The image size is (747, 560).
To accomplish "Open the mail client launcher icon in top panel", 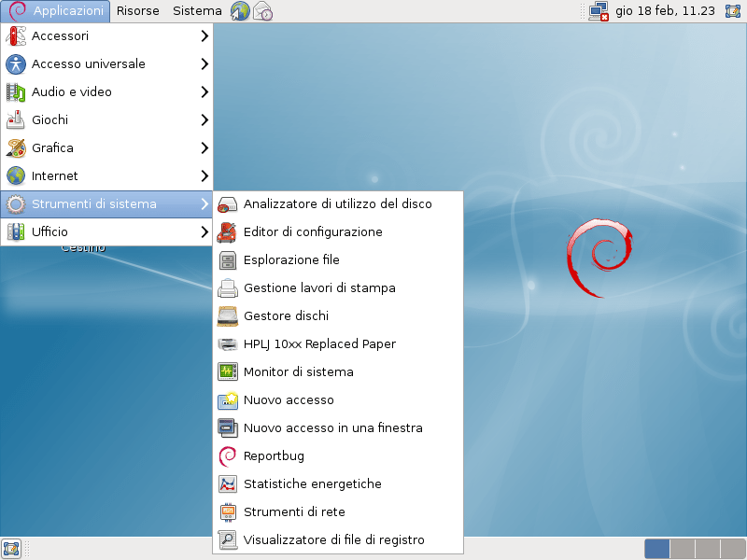I will [x=262, y=11].
